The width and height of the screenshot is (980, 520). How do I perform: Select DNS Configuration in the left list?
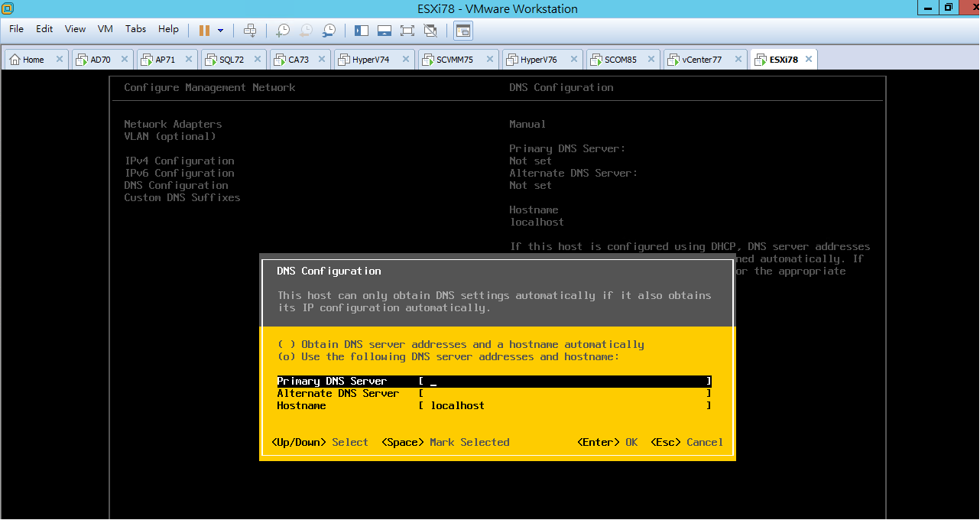tap(176, 185)
